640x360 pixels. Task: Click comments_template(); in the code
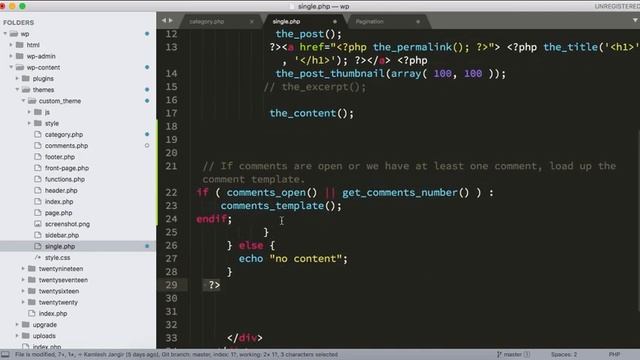[281, 206]
